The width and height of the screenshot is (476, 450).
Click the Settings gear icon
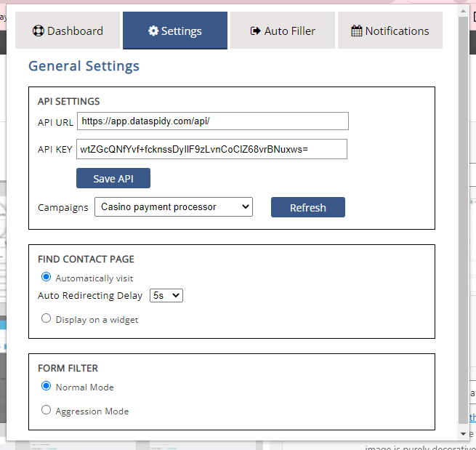(x=153, y=31)
